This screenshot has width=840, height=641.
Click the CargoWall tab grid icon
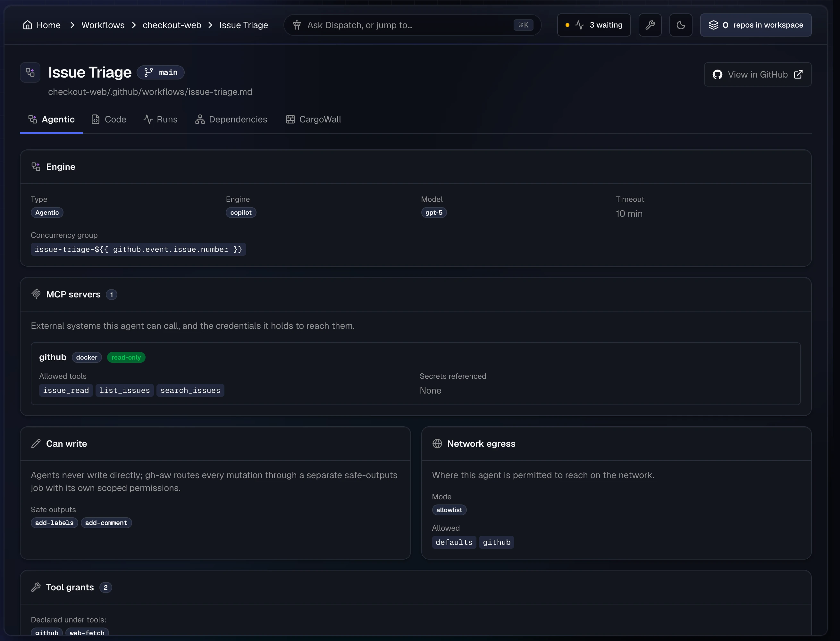[290, 120]
